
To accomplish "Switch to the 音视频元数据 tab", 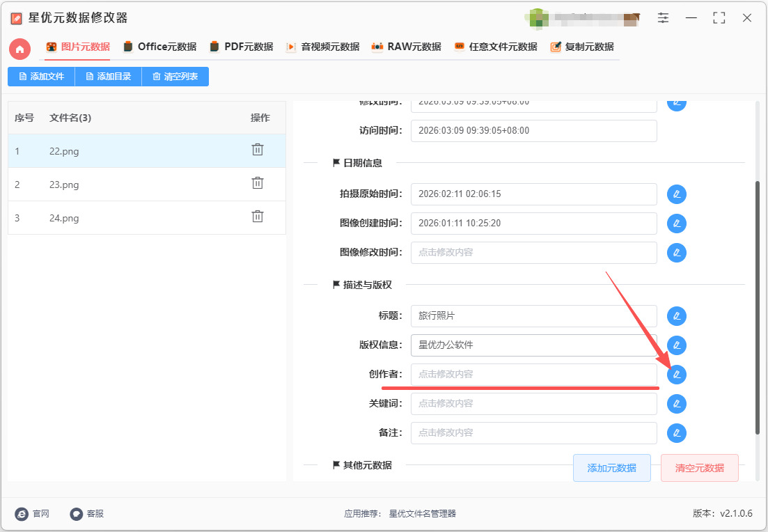I will pyautogui.click(x=323, y=47).
